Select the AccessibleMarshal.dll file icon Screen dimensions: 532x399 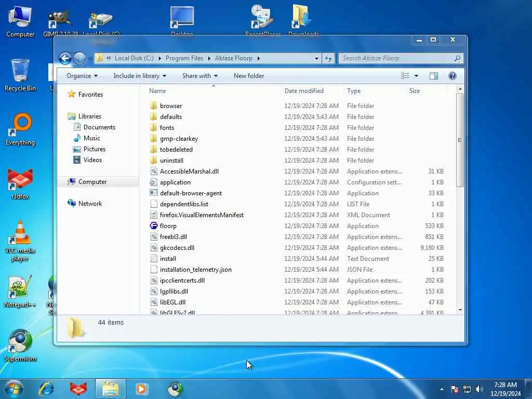[154, 171]
